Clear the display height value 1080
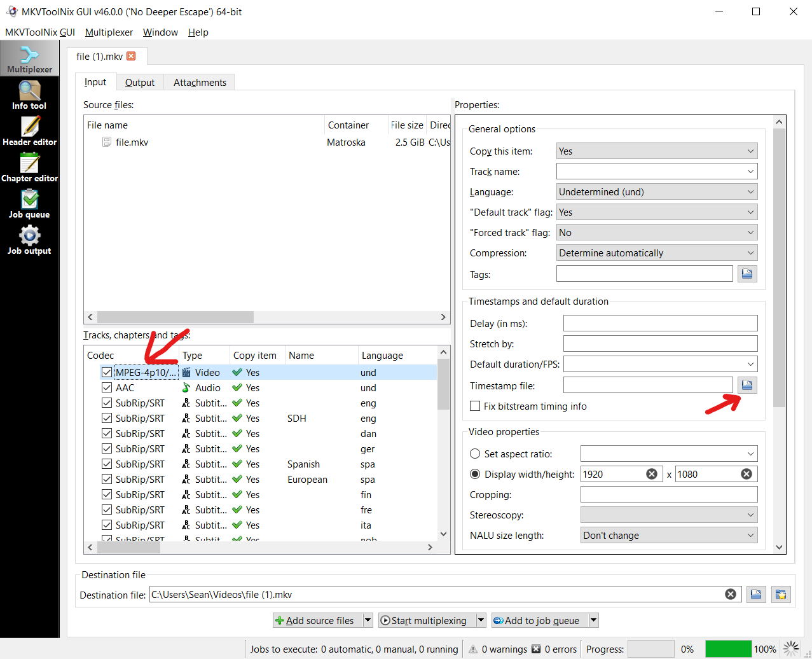 (747, 474)
